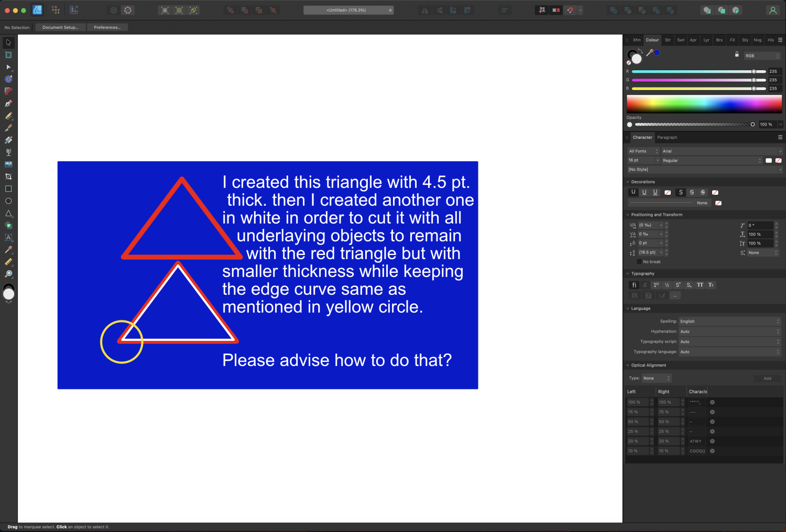Image resolution: width=786 pixels, height=532 pixels.
Task: Select the Pen tool
Action: 8,103
